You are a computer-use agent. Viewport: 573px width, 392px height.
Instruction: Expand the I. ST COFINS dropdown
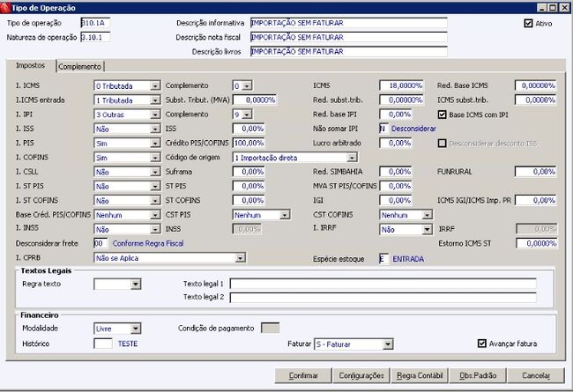(155, 201)
